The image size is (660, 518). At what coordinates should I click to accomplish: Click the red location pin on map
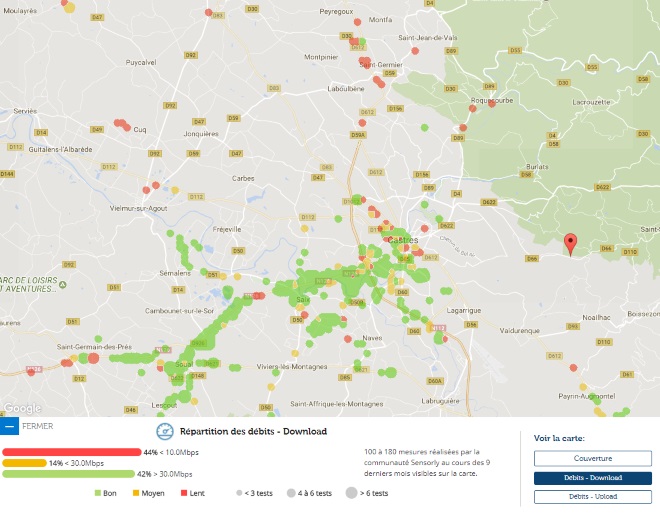(570, 244)
